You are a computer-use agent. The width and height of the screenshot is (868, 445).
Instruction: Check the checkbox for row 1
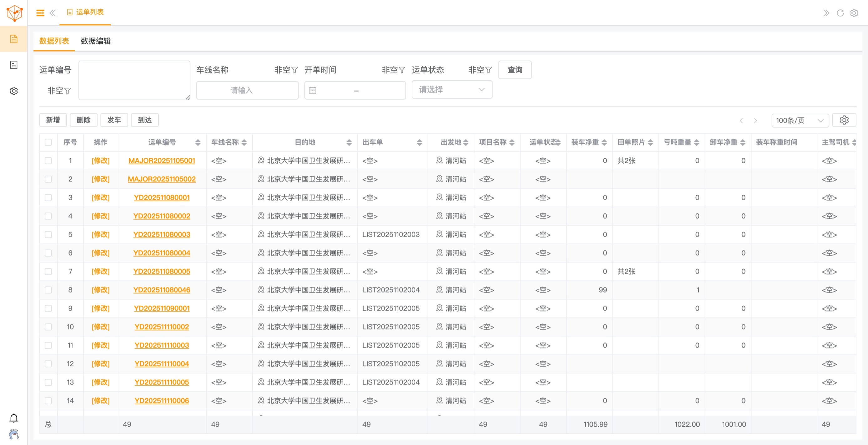point(48,161)
